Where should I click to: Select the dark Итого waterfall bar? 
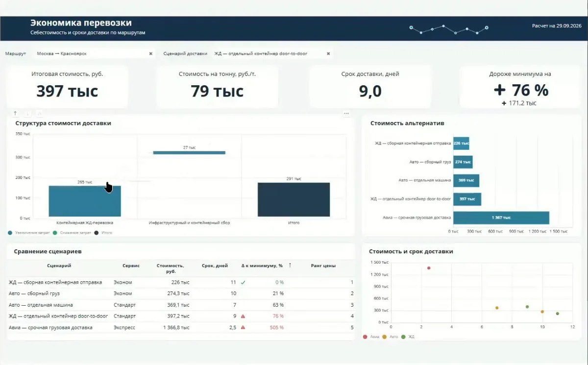pos(294,199)
